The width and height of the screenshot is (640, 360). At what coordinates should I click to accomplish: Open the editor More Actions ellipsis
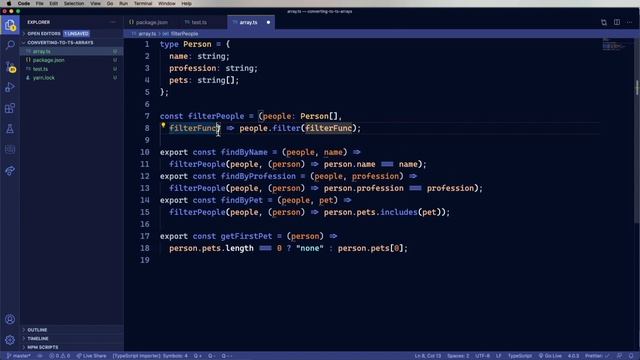click(629, 22)
